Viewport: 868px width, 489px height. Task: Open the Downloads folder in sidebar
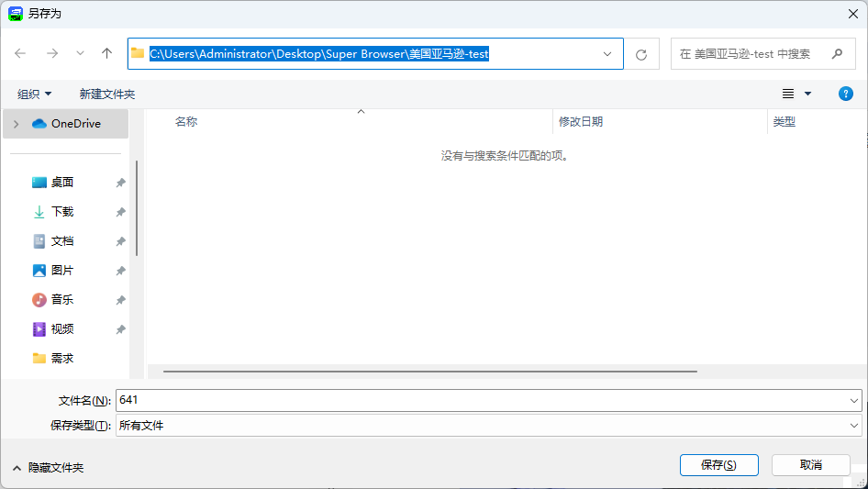coord(61,212)
